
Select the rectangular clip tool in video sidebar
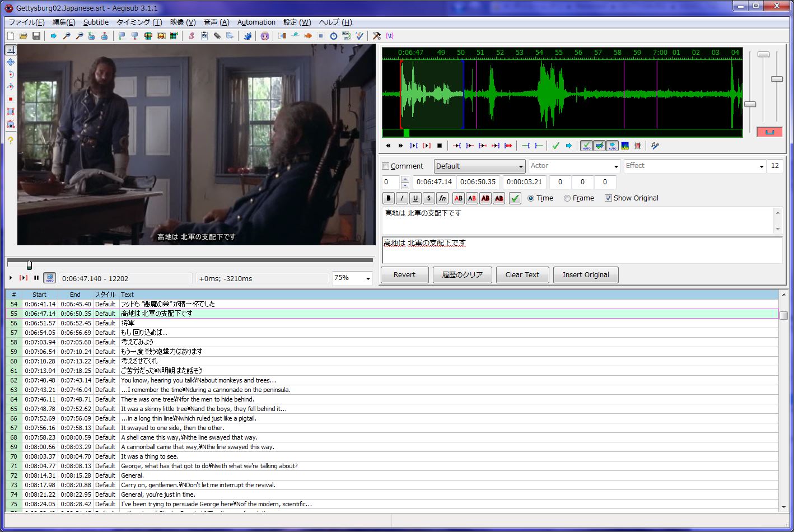coord(11,111)
